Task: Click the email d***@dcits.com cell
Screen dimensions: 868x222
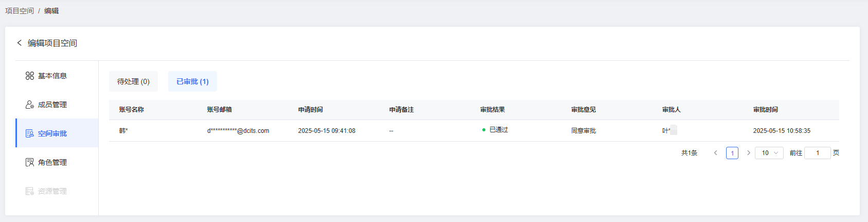Action: 238,131
